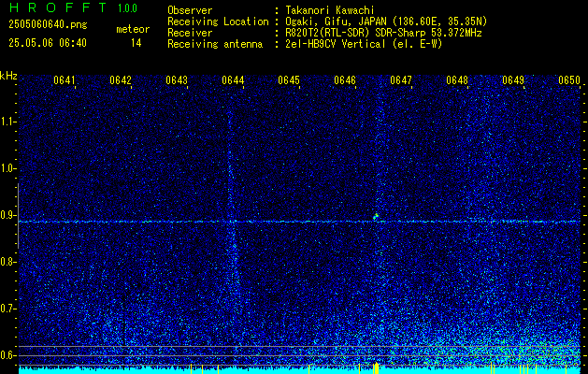Click the 0646 time marker

[x=345, y=80]
